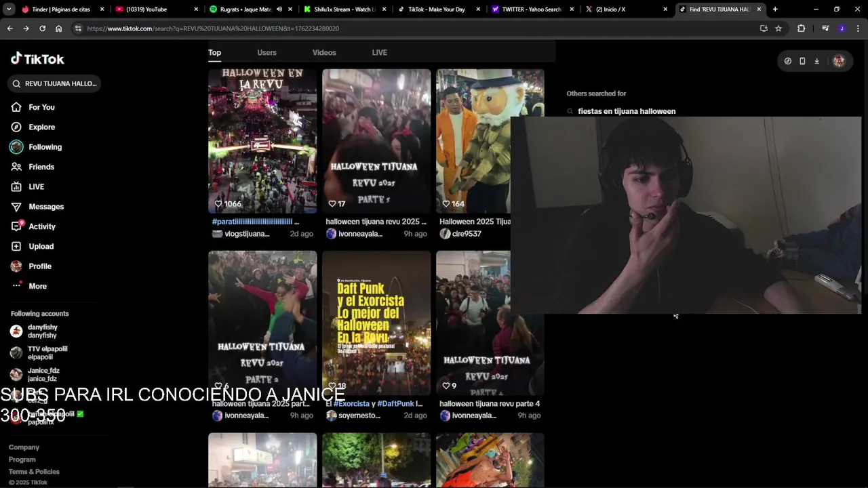The width and height of the screenshot is (868, 488).
Task: Expand the Company footer section
Action: (x=24, y=447)
